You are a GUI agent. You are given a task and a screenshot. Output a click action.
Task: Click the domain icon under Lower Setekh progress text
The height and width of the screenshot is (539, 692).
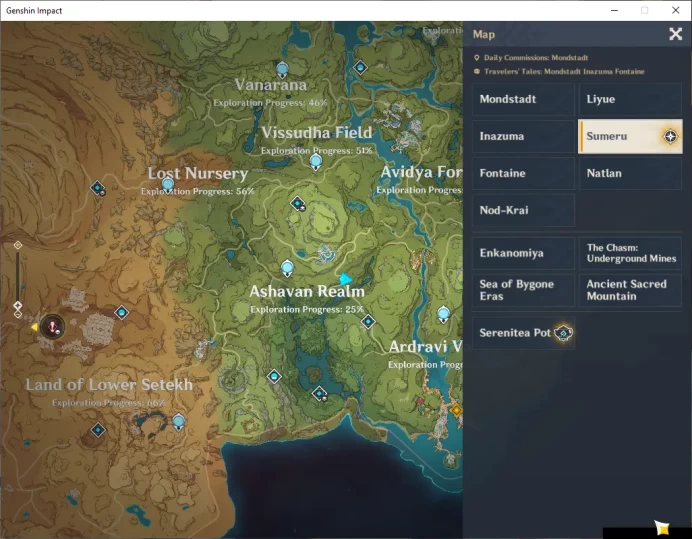98,430
